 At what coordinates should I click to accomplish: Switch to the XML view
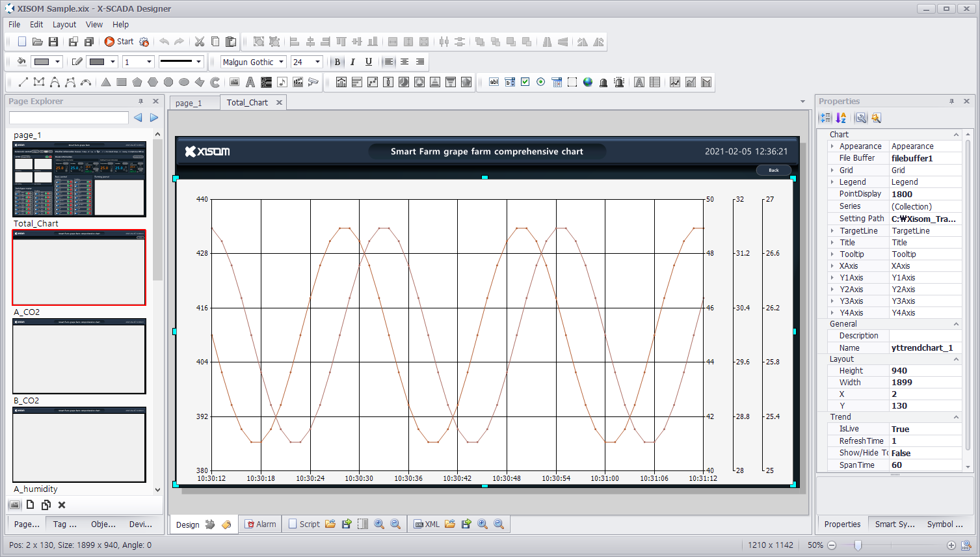point(427,524)
